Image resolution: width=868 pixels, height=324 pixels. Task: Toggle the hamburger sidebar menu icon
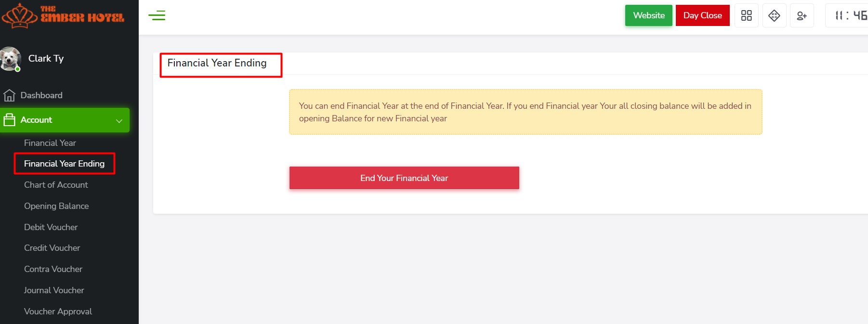coord(157,16)
